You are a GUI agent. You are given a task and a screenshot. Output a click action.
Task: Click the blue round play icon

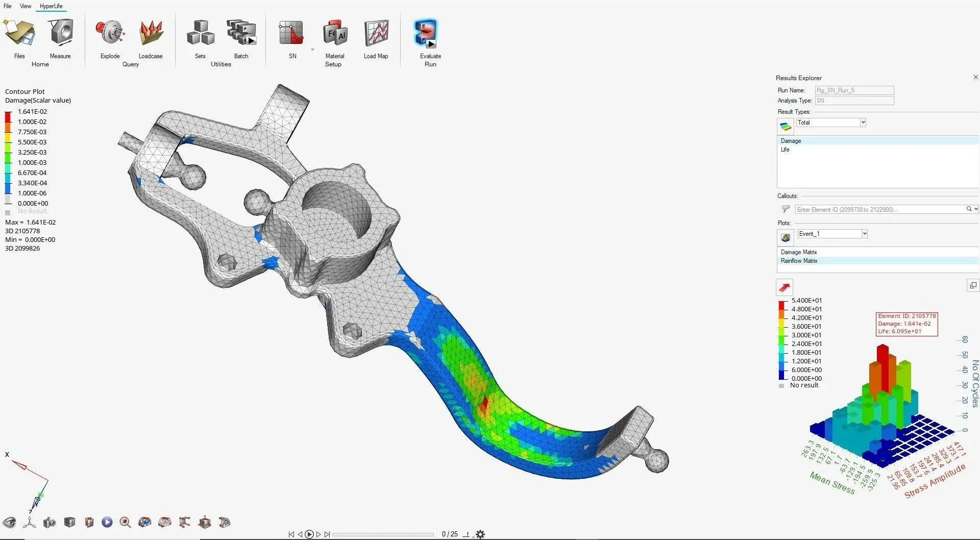[107, 522]
